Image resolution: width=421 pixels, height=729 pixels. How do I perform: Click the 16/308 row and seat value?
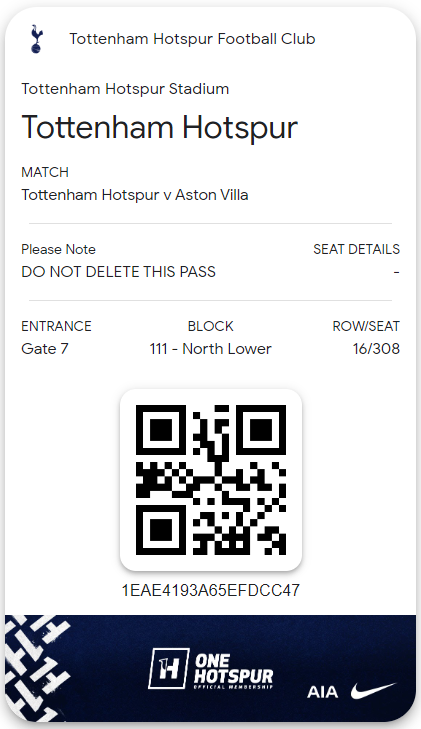(376, 349)
